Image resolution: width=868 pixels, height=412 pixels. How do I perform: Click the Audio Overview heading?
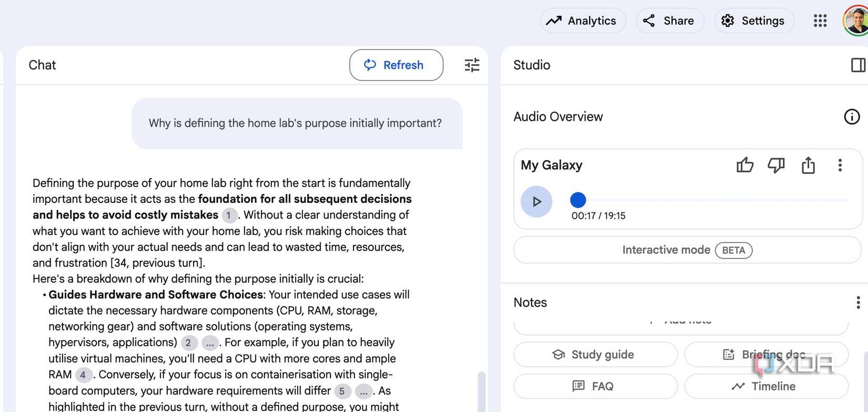click(558, 117)
